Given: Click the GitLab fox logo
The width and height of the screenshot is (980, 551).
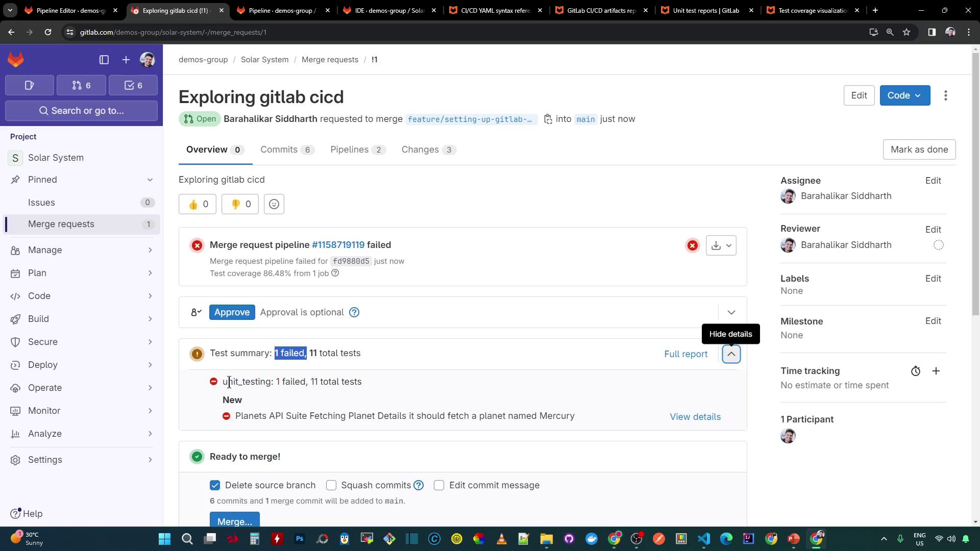Looking at the screenshot, I should click(16, 60).
